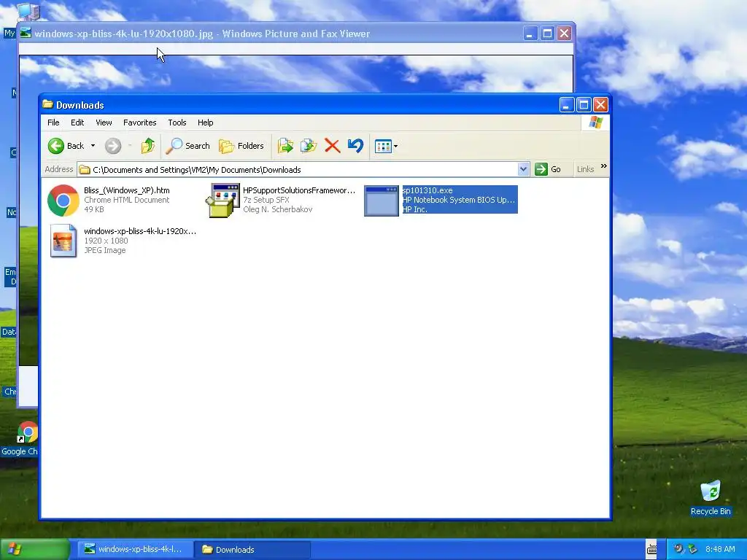Click the Windows flag logo in Explorer
Viewport: 747px width, 560px height.
[x=595, y=122]
